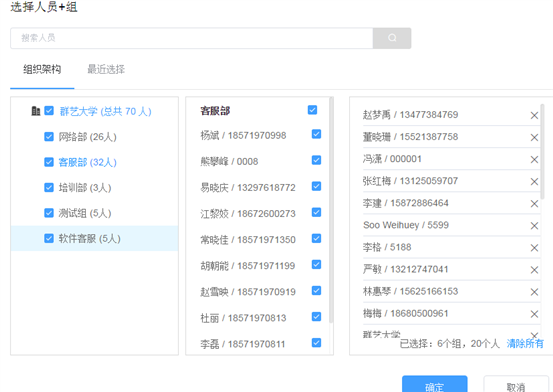Uncheck 熊攀峰 / 0008 checkbox
This screenshot has width=553, height=392.
316,160
